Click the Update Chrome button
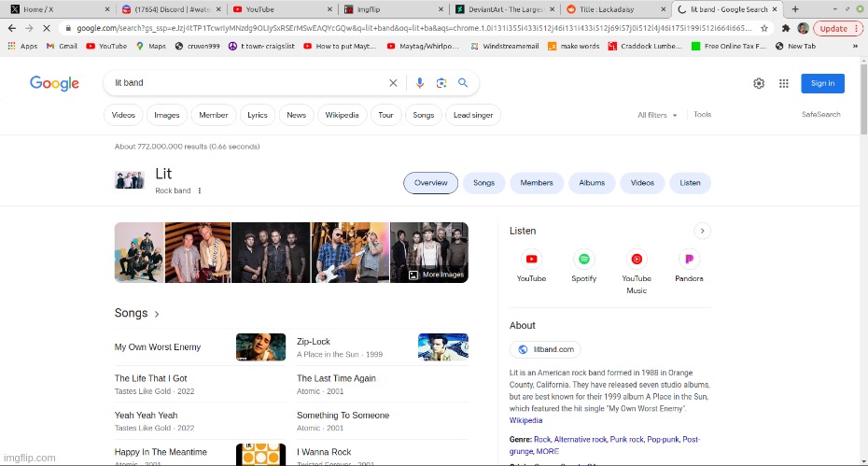Viewport: 868px width, 466px height. point(838,28)
